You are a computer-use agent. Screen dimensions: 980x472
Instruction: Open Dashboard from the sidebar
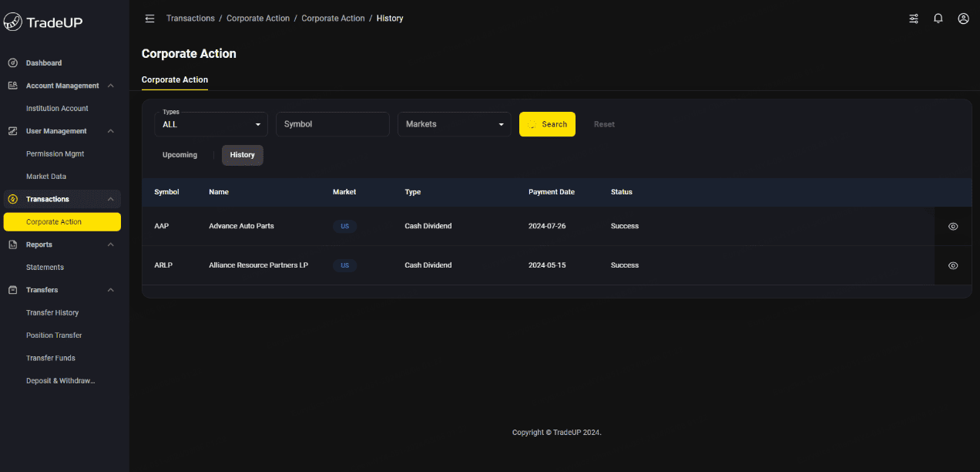(44, 63)
